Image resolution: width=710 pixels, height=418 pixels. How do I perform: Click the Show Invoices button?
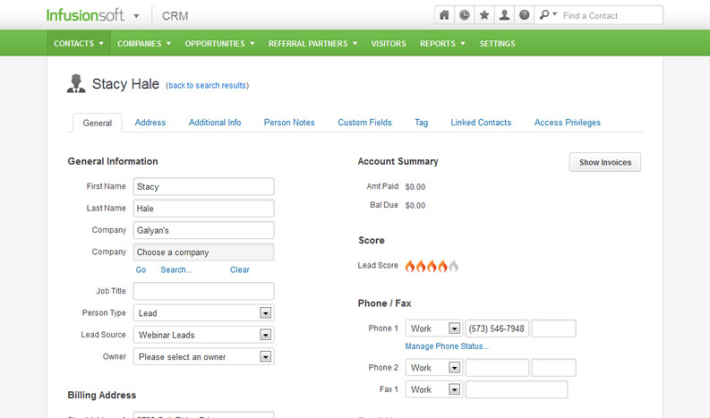click(x=605, y=162)
